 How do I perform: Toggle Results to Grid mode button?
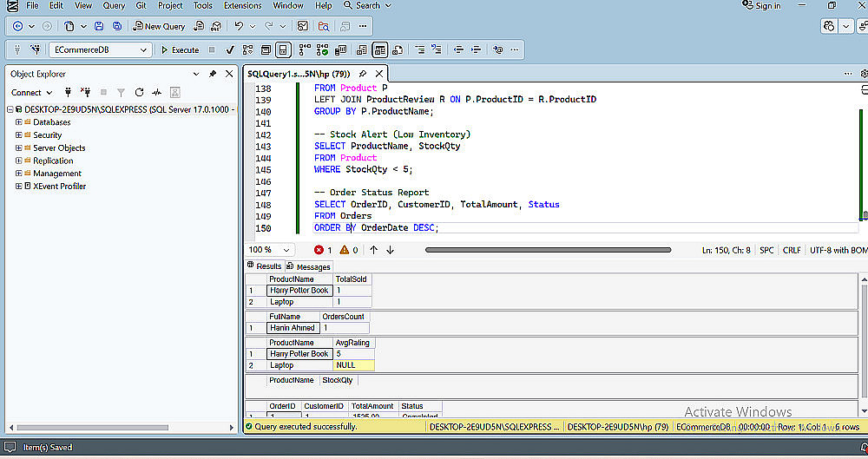click(x=380, y=49)
